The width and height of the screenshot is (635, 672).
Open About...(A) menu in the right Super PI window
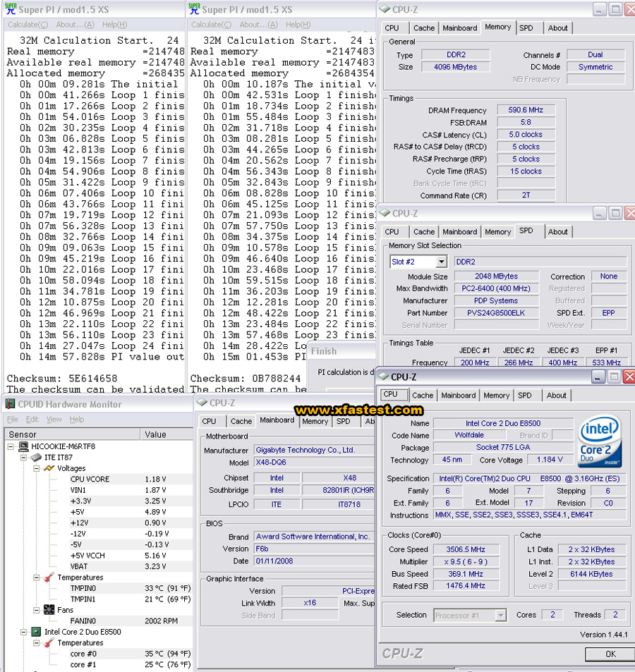click(258, 25)
